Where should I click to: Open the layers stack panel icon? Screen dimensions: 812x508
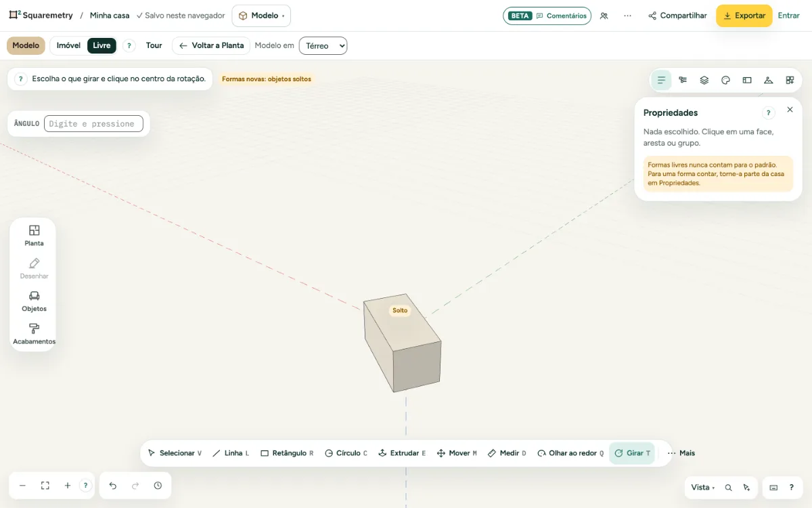704,80
